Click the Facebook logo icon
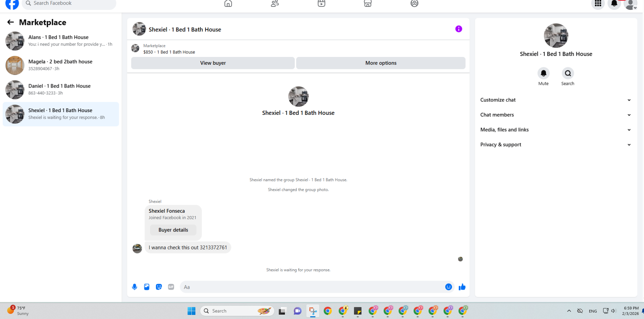 12,4
